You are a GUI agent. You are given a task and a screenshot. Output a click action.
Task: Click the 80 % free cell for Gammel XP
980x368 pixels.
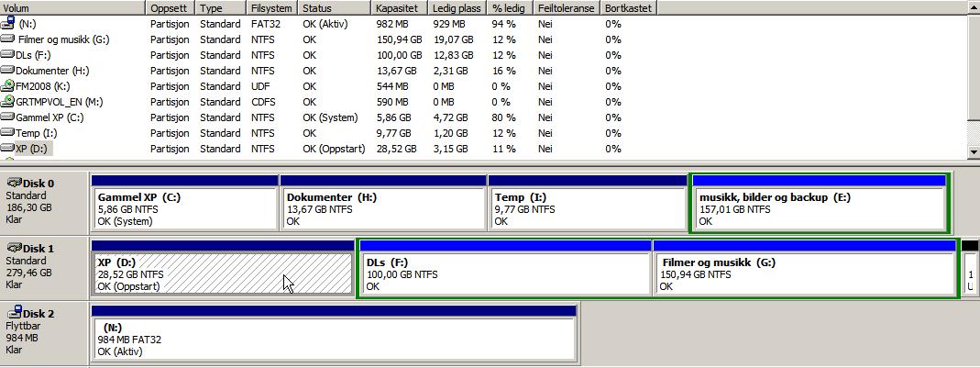point(503,117)
